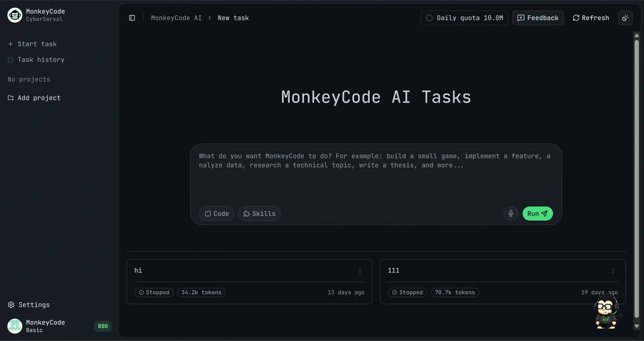Click the paper plane icon in Run

pyautogui.click(x=544, y=213)
